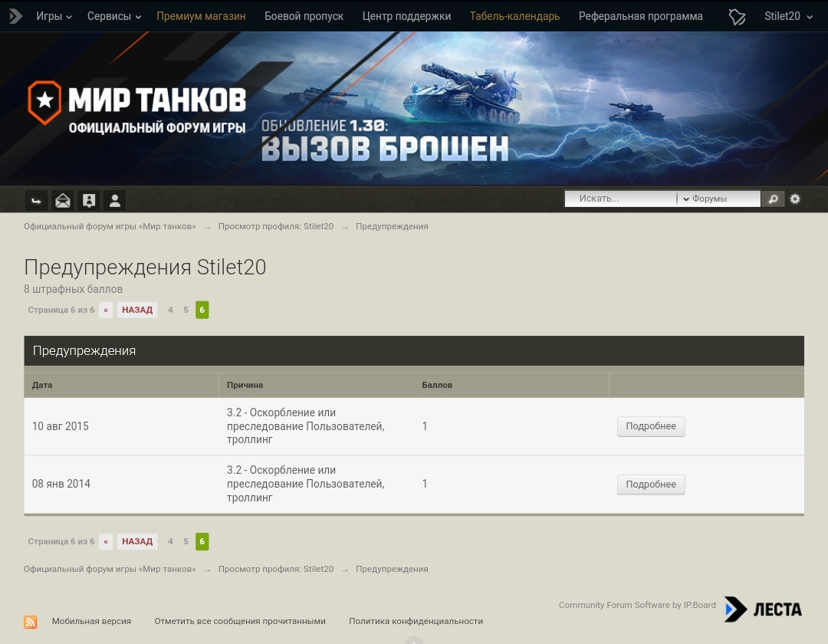Open Мобильная версия footer link
Viewport: 828px width, 644px height.
tap(91, 621)
